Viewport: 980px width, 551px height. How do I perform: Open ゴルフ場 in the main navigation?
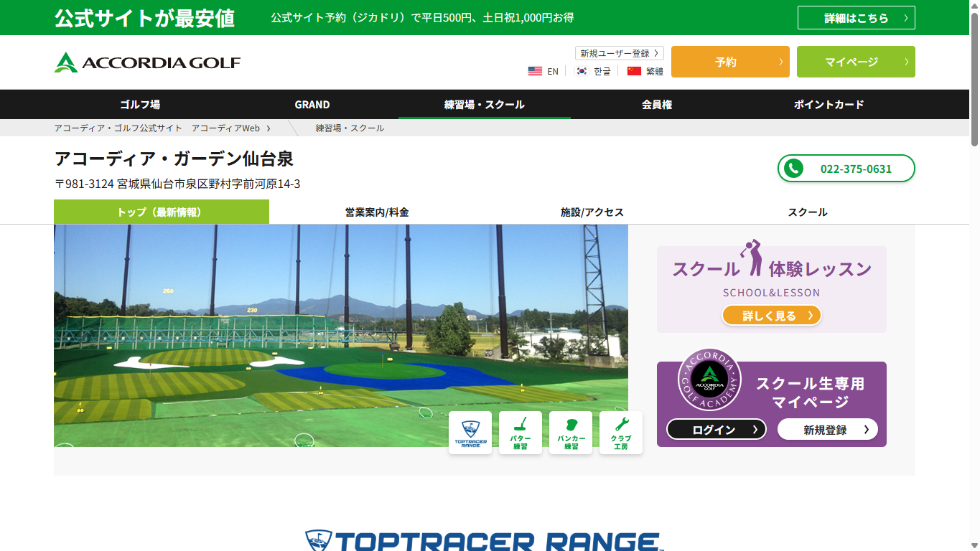[x=140, y=104]
